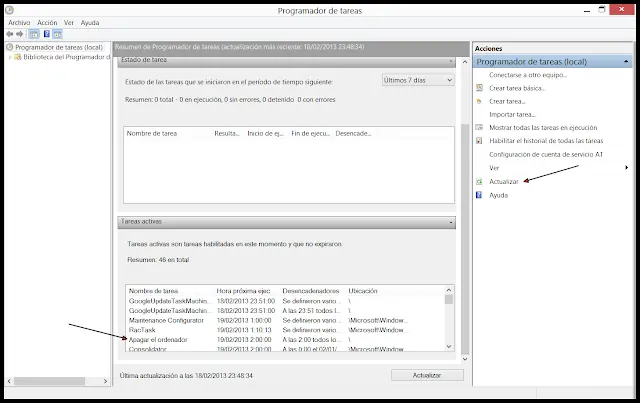
Task: Click Importar tarea action
Action: coord(512,115)
